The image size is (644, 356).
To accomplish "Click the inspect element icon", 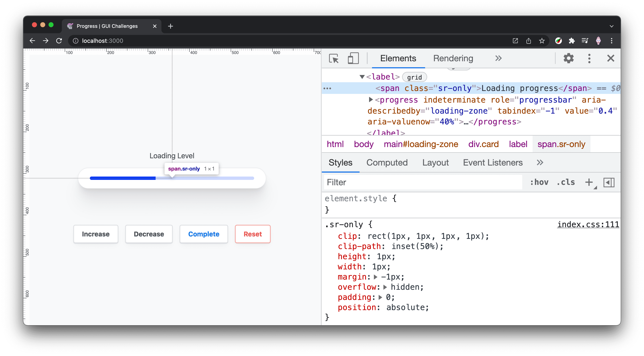I will click(x=334, y=58).
